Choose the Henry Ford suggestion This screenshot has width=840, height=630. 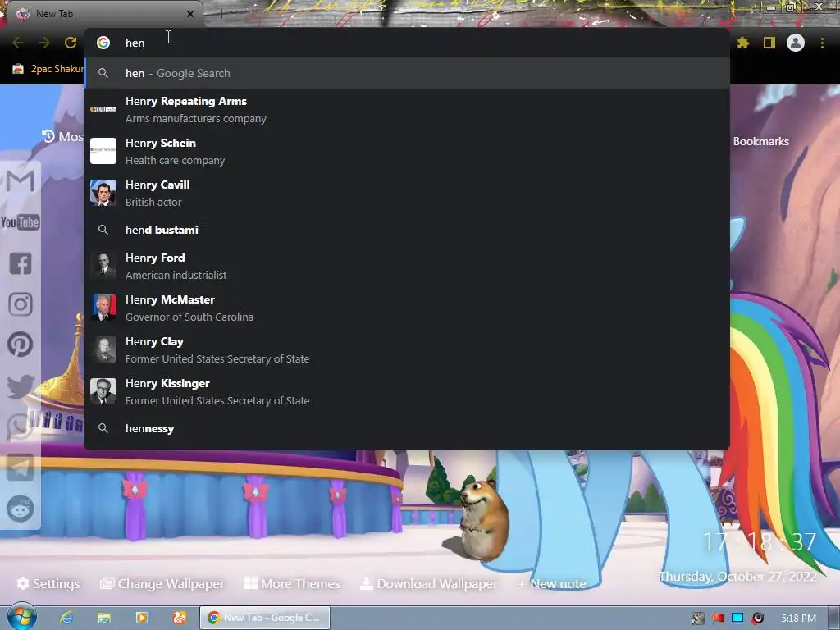point(407,267)
